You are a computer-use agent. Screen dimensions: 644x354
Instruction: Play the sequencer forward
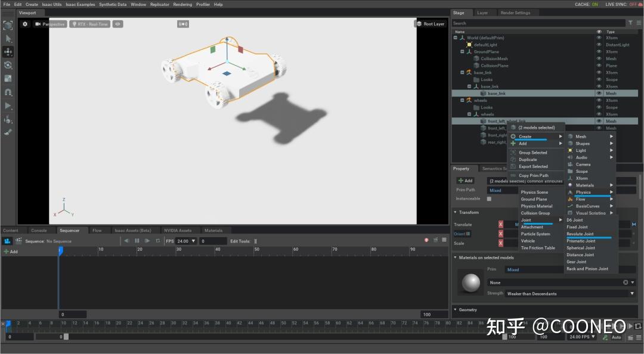[147, 241]
